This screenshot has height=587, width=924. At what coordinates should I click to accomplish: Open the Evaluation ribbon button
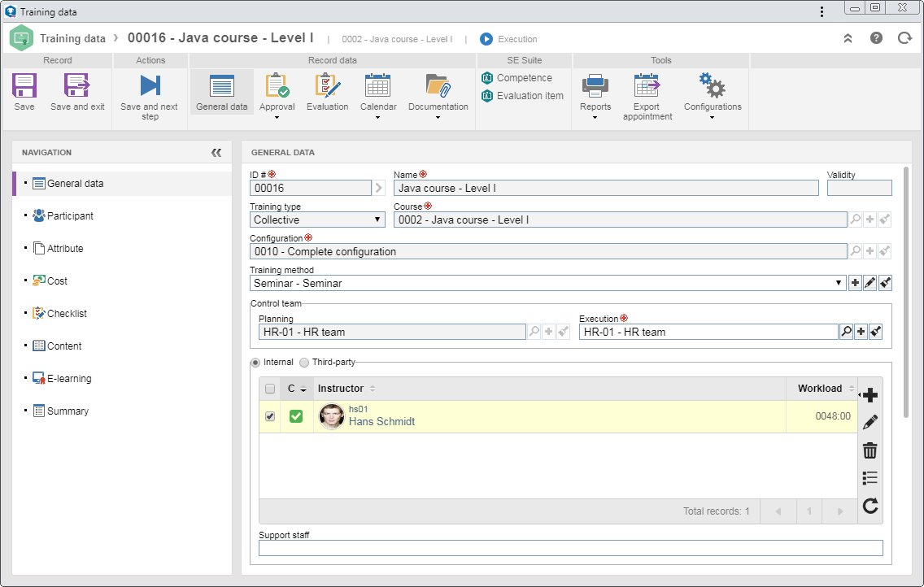tap(328, 92)
